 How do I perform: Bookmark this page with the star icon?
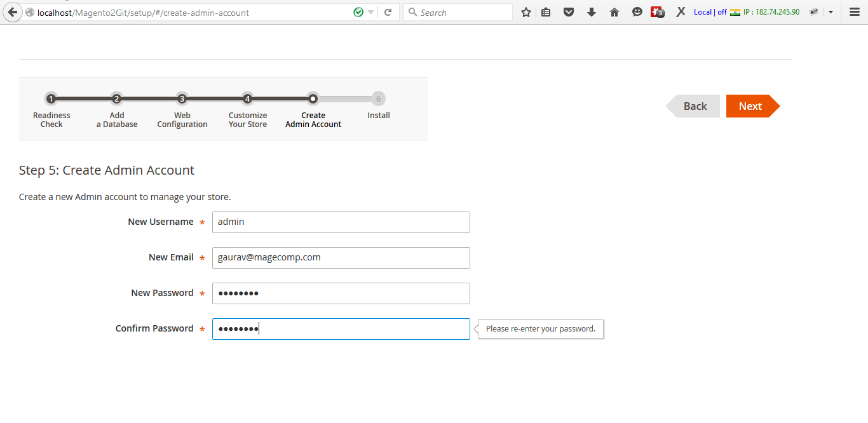(x=526, y=12)
